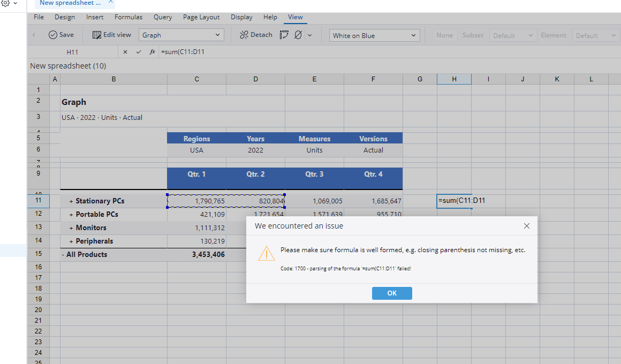Close the 'We encountered an issue' dialog

tap(526, 226)
